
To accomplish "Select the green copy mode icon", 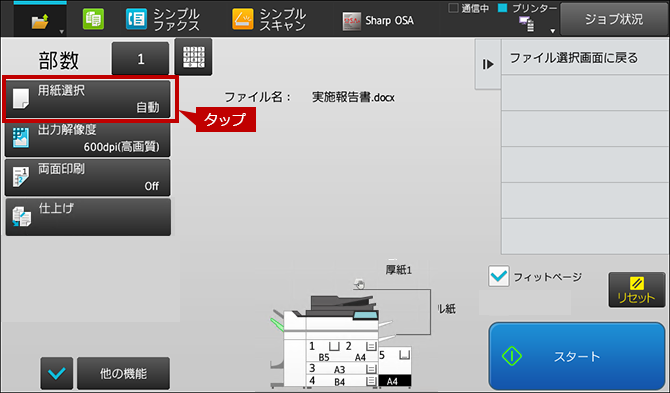I will (93, 19).
